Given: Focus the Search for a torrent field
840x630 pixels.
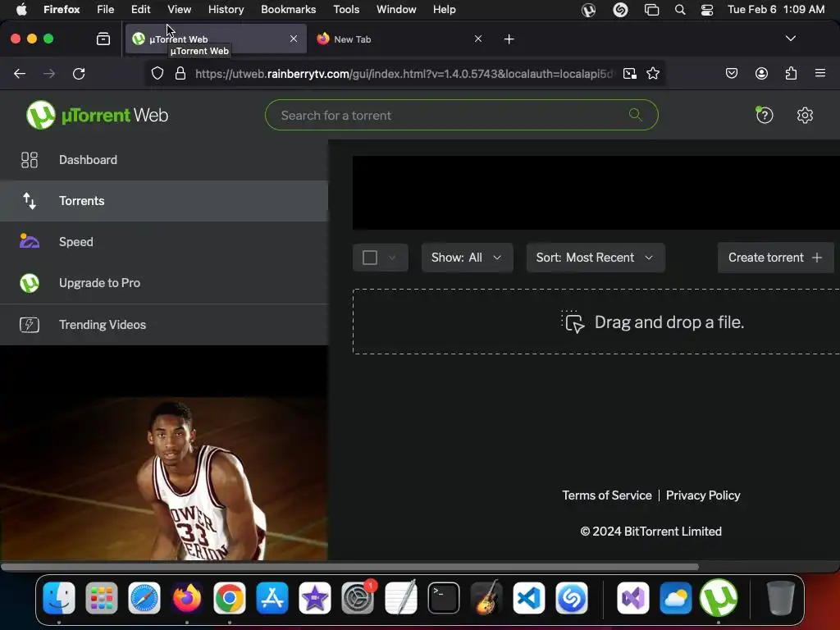Looking at the screenshot, I should pos(461,115).
